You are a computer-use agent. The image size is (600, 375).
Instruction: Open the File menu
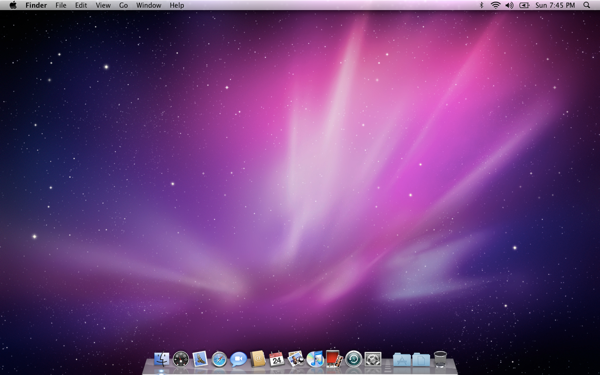[61, 5]
